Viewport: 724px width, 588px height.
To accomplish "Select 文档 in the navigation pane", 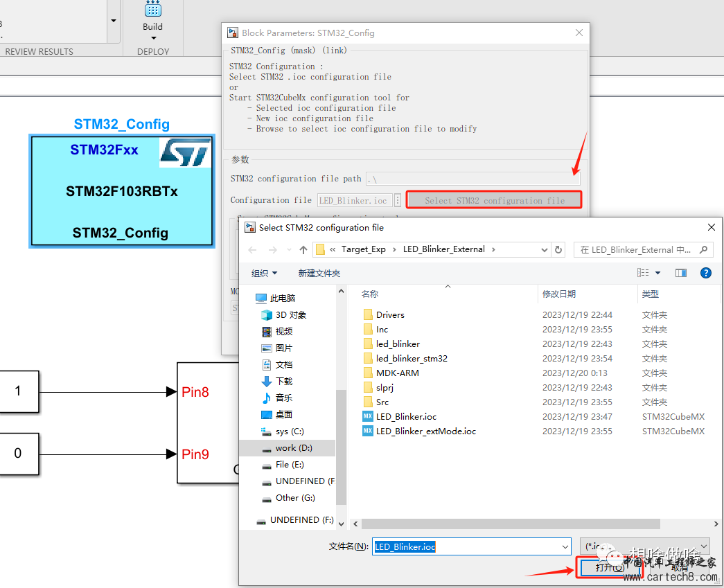I will [x=283, y=364].
